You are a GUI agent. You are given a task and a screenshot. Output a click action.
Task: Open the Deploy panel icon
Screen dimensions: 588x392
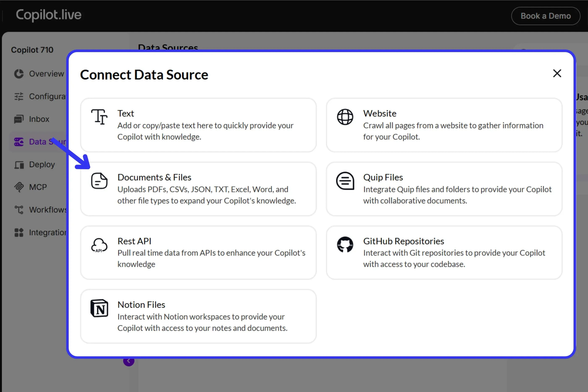click(19, 164)
